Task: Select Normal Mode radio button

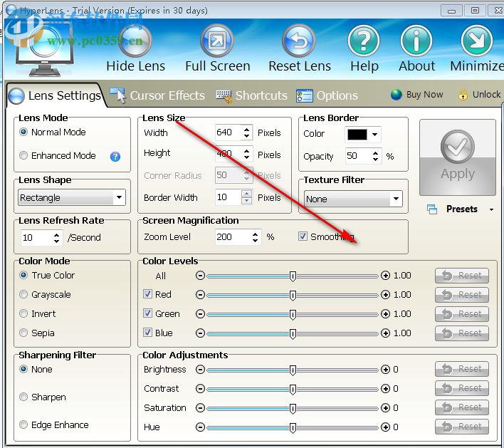Action: point(23,132)
